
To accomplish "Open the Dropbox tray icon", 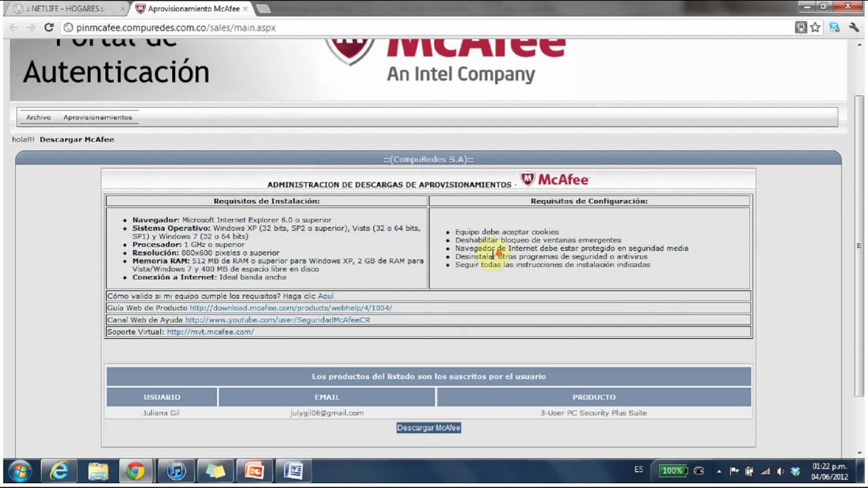I will click(795, 471).
